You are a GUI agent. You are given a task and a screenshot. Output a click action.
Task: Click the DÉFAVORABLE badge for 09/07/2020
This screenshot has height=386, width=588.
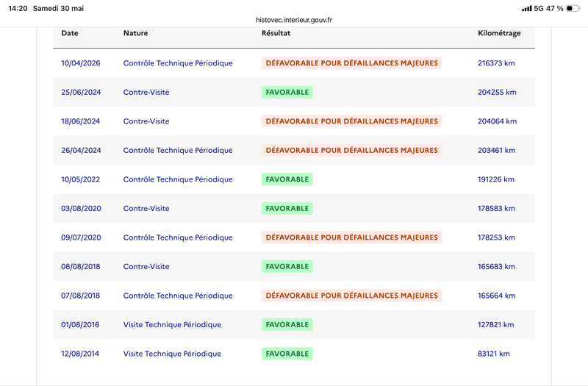tap(352, 237)
